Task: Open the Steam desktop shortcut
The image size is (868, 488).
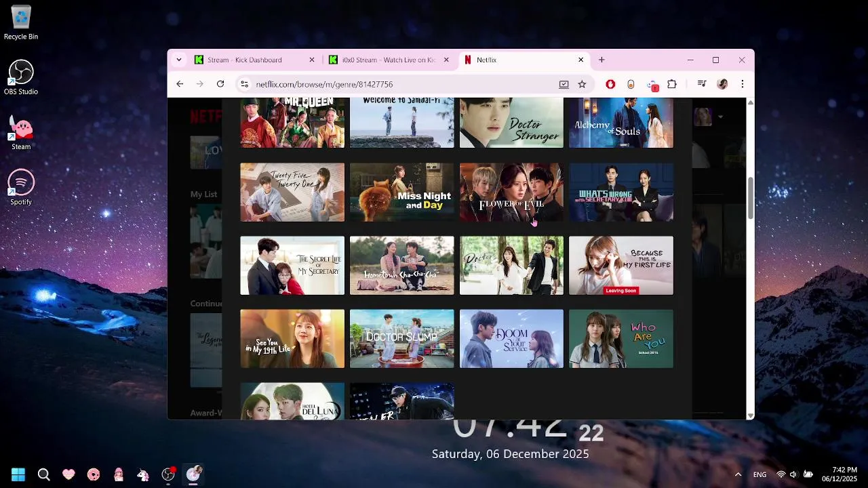Action: (x=21, y=132)
